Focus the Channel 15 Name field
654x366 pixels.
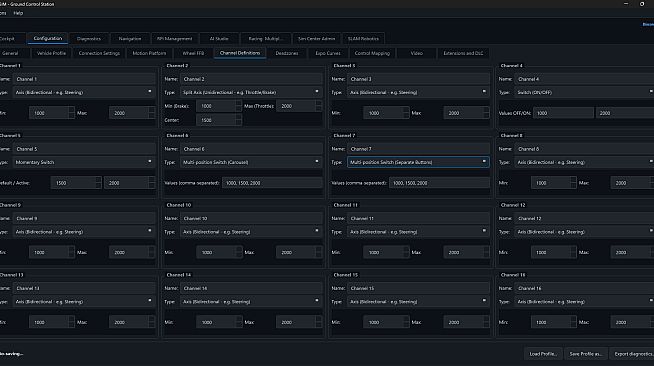[418, 288]
